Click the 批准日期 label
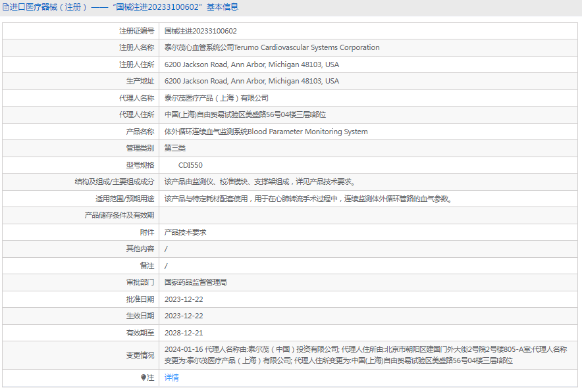Screen dimensions: 582x392 [140, 299]
